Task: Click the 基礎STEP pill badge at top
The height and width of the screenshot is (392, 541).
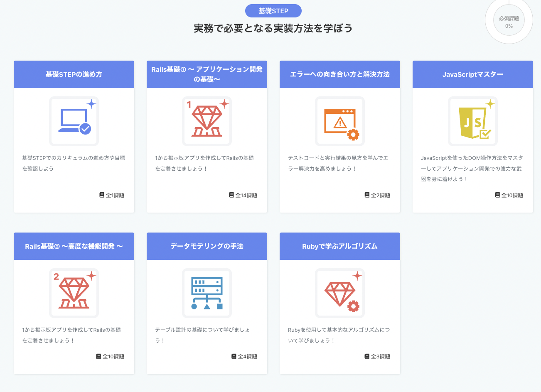Action: coord(273,11)
